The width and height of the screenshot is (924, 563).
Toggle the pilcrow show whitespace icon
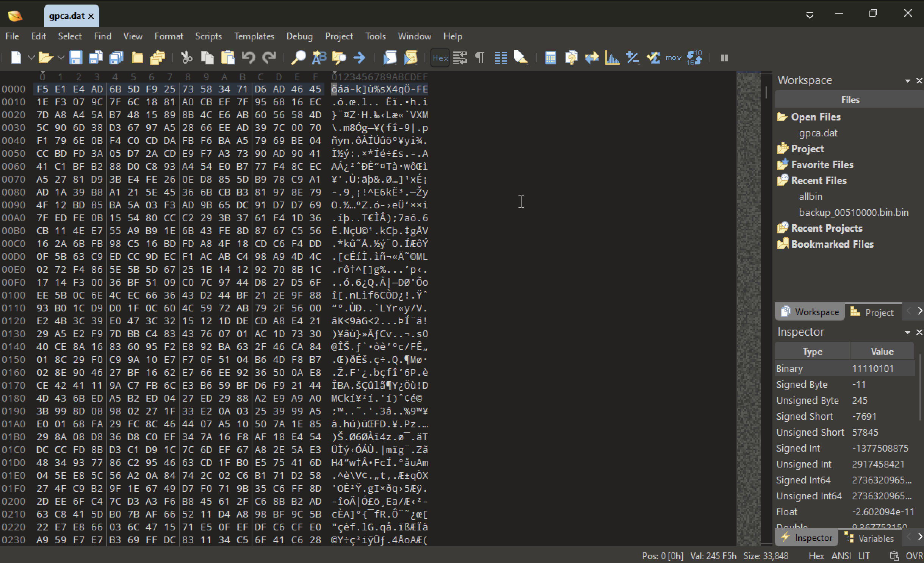click(480, 58)
